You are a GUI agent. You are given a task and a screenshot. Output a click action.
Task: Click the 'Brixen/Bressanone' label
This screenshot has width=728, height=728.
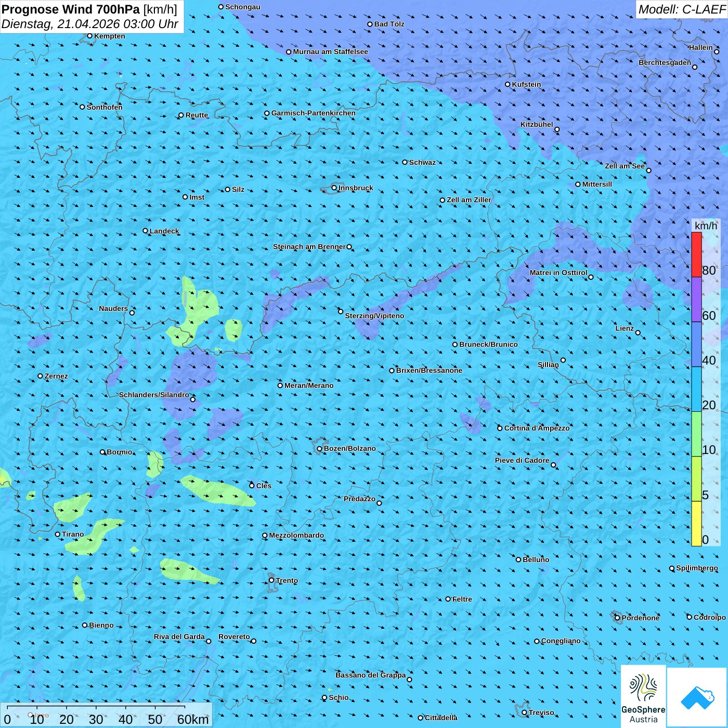click(429, 370)
